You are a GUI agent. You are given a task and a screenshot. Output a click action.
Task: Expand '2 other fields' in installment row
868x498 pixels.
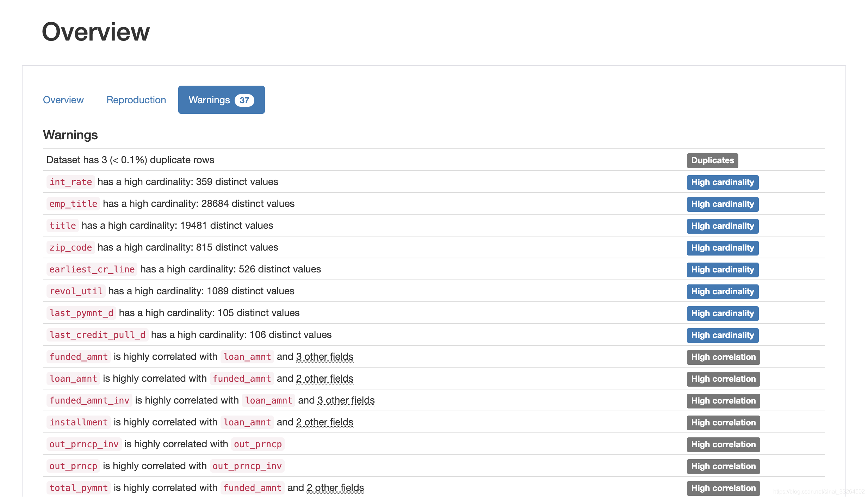pos(324,422)
